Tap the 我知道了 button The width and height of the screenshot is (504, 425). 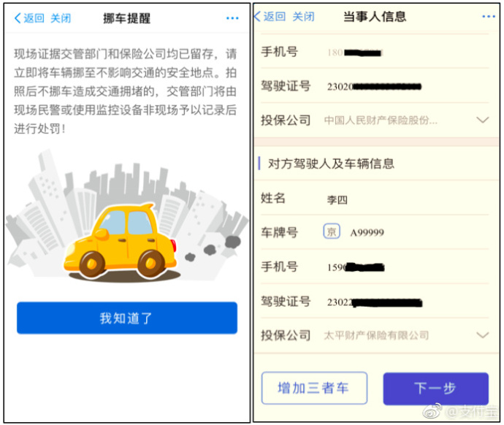click(x=127, y=318)
